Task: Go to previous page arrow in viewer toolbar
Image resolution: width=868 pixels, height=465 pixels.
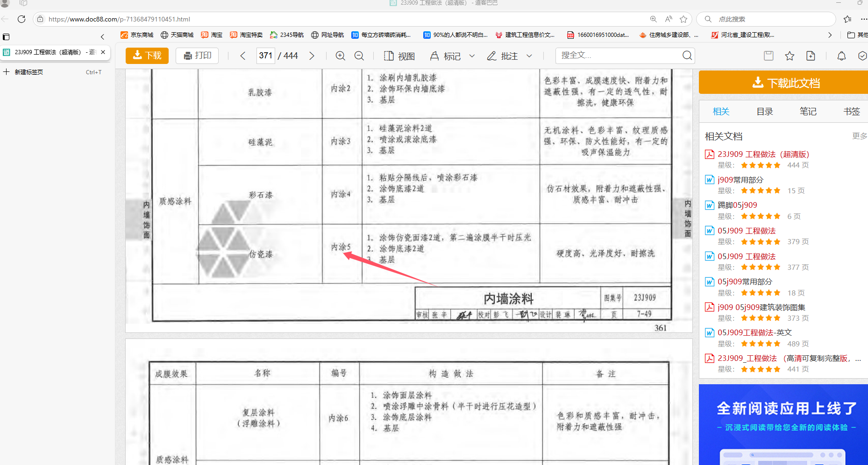Action: (243, 56)
